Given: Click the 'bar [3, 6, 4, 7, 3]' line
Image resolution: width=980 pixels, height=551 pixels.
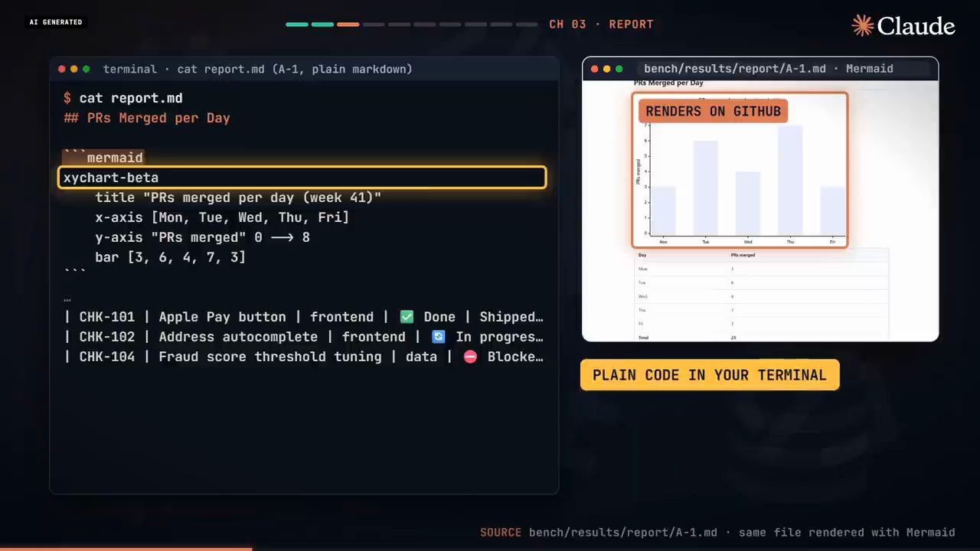Looking at the screenshot, I should (x=170, y=257).
